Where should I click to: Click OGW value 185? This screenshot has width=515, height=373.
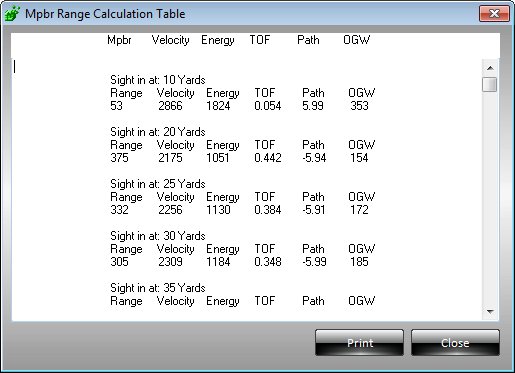[359, 262]
